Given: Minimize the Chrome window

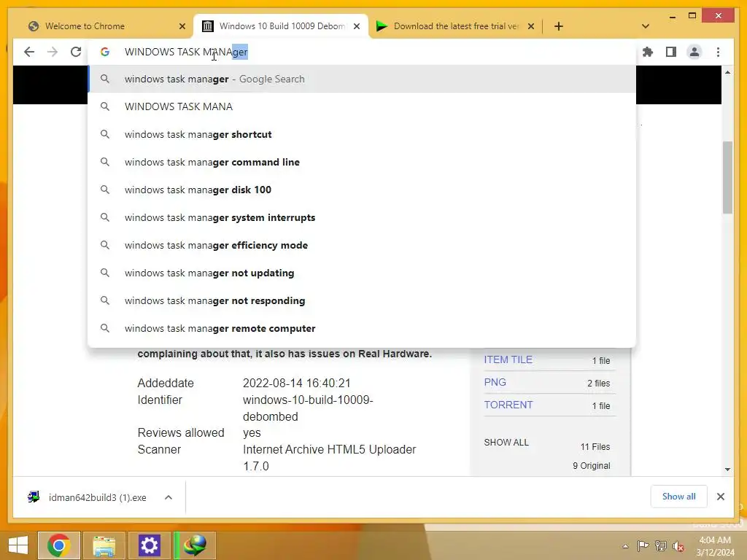Looking at the screenshot, I should coord(672,16).
